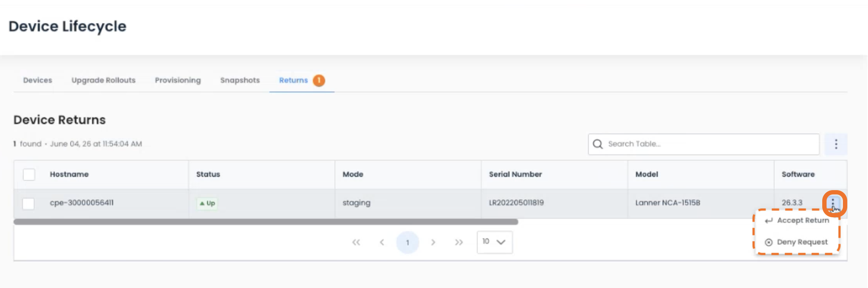Open the Devices tab
The height and width of the screenshot is (288, 868).
pos(38,80)
